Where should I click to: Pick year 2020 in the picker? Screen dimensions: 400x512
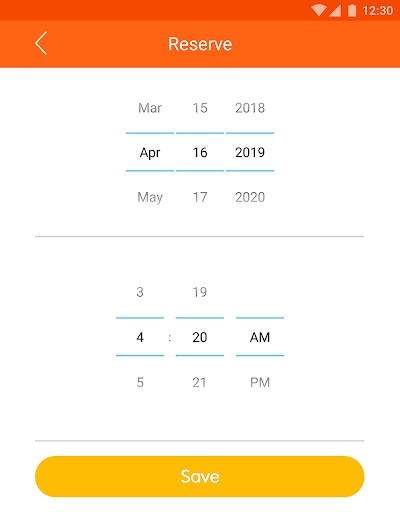tap(250, 197)
